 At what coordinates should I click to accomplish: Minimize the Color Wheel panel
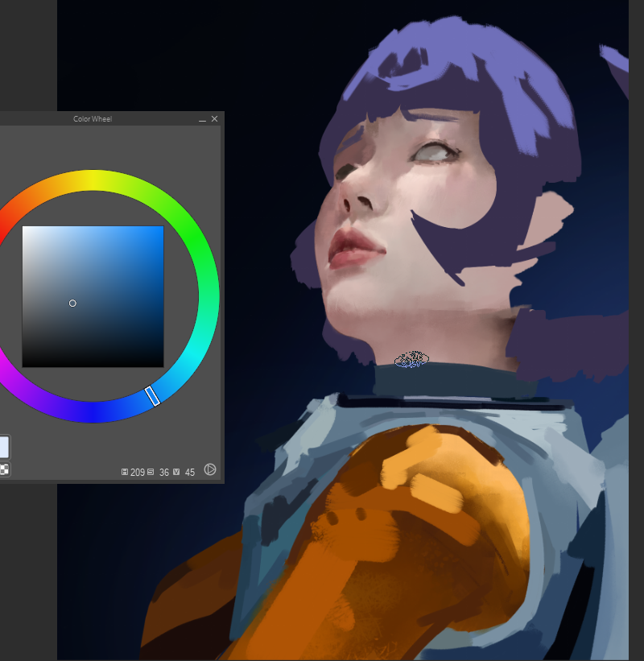coord(202,119)
